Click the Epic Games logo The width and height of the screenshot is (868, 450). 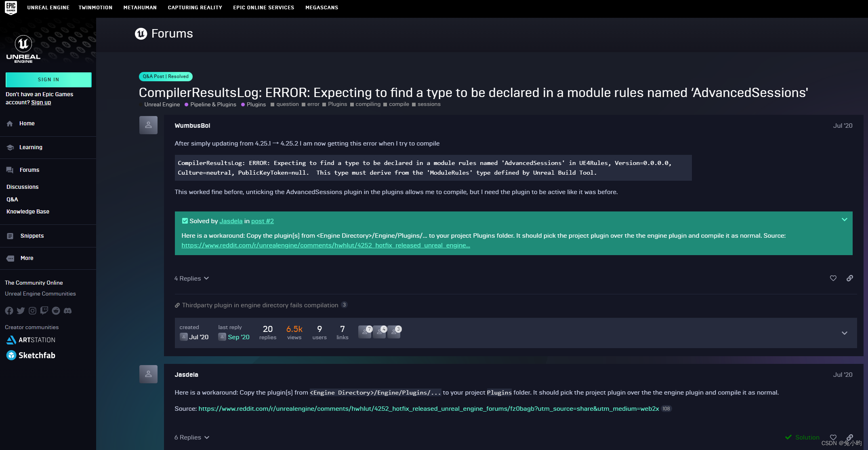(11, 7)
